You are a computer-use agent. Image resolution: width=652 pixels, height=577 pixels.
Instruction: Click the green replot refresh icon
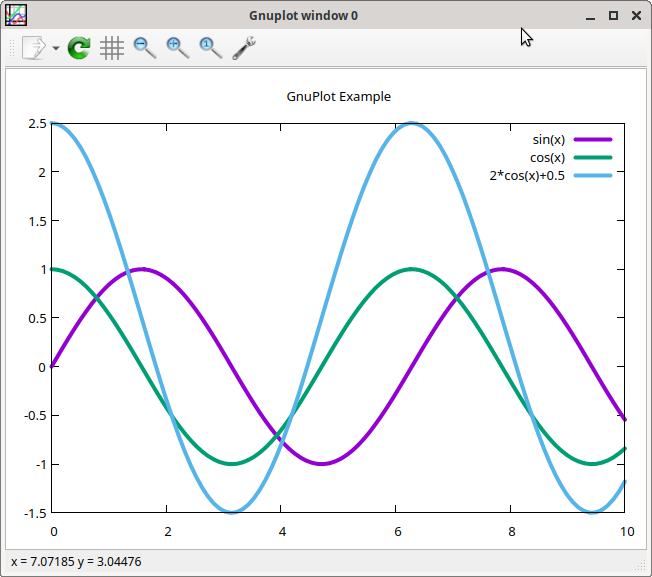pos(79,48)
